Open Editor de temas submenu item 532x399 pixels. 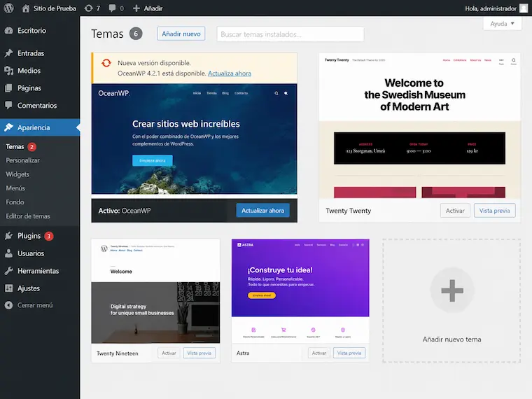[x=28, y=216]
